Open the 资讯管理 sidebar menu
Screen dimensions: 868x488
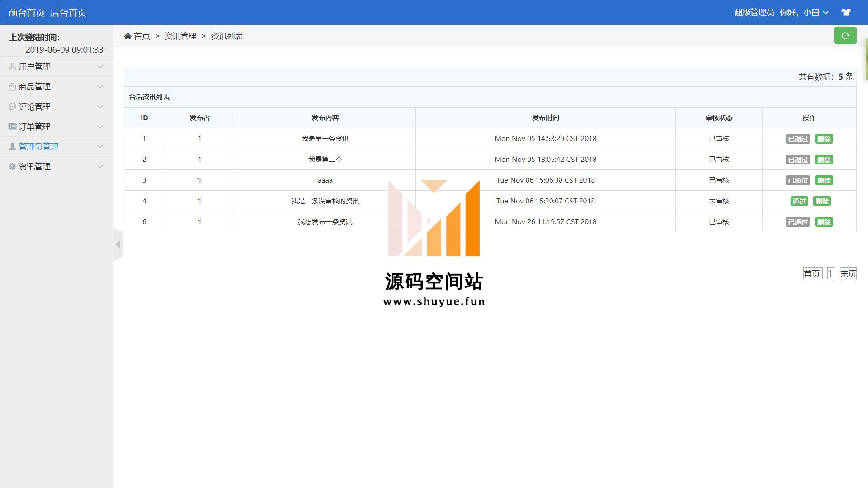pos(56,166)
